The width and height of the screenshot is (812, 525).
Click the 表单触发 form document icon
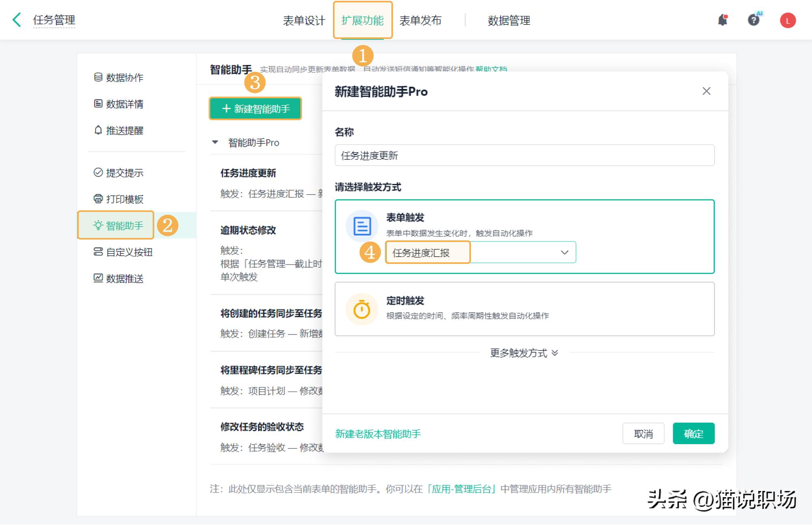click(361, 225)
